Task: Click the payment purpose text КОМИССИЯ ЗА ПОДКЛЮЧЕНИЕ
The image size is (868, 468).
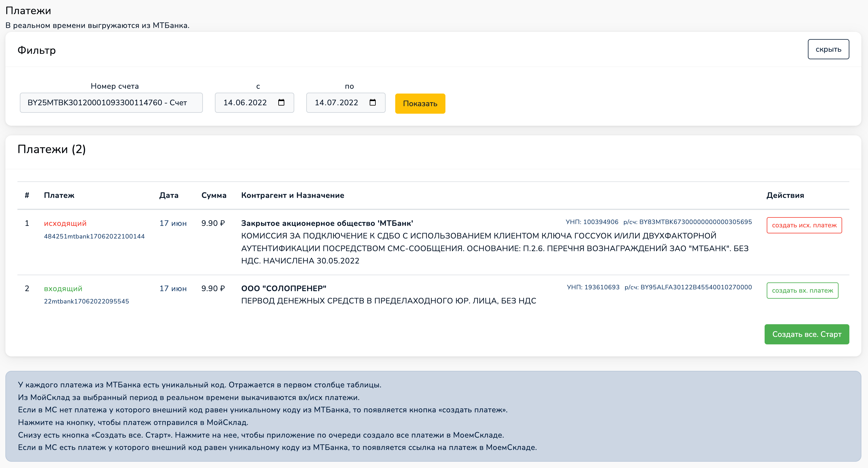Action: point(495,248)
